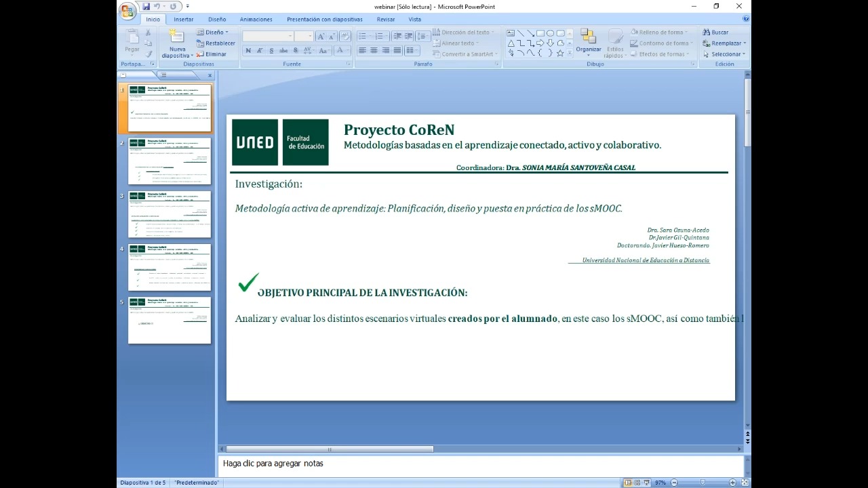Click the Pegar (paste) button
The height and width of the screenshot is (488, 868).
pos(132,43)
